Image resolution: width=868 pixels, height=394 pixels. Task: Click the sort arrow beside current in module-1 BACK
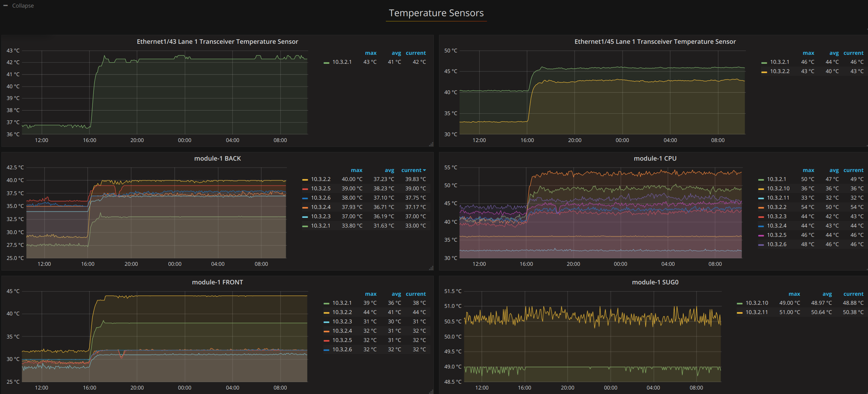(x=425, y=170)
